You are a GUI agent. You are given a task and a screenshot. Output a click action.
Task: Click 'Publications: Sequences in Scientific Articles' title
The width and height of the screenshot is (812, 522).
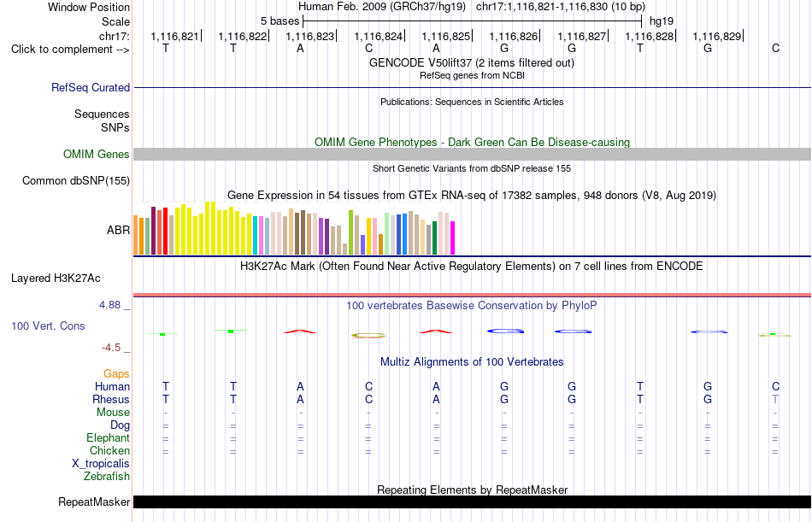click(x=472, y=102)
